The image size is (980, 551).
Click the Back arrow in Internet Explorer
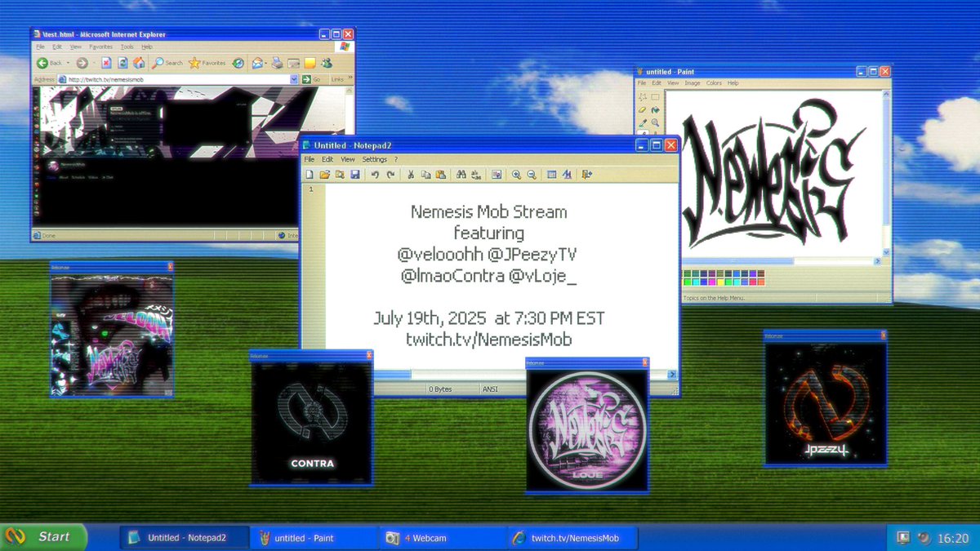click(x=42, y=63)
